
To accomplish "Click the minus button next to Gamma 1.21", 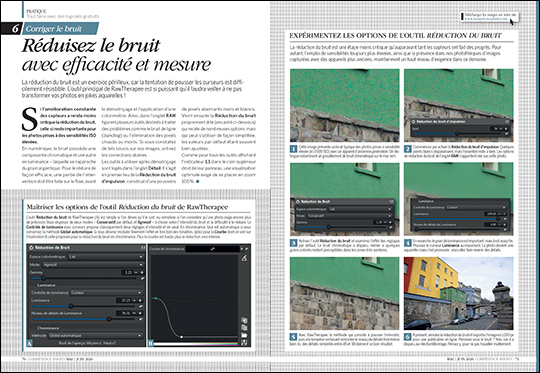I will (x=136, y=272).
